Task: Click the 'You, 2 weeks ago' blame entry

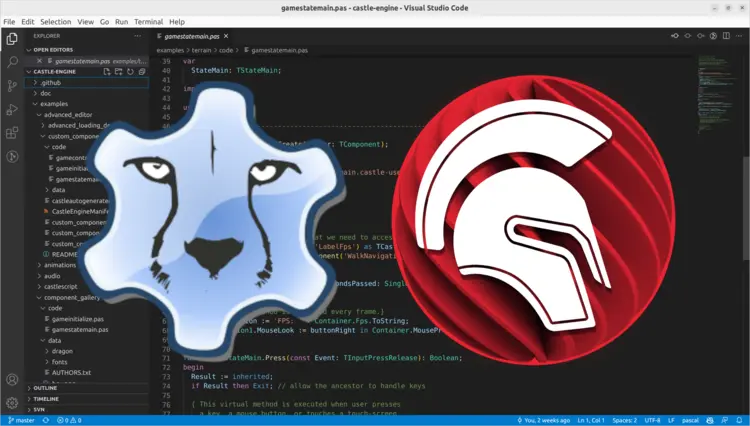Action: click(543, 420)
